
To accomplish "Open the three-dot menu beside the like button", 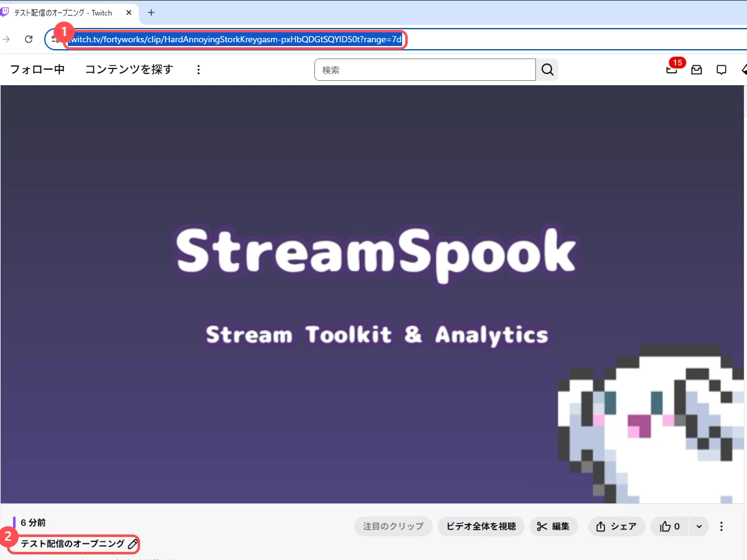I will (x=721, y=526).
